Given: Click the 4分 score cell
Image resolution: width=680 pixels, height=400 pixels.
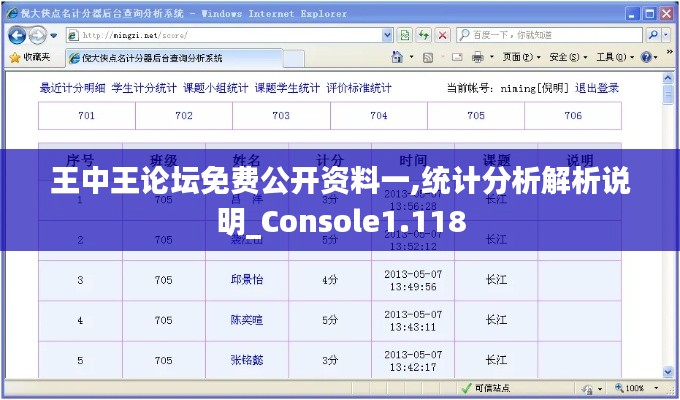Looking at the screenshot, I should point(330,280).
